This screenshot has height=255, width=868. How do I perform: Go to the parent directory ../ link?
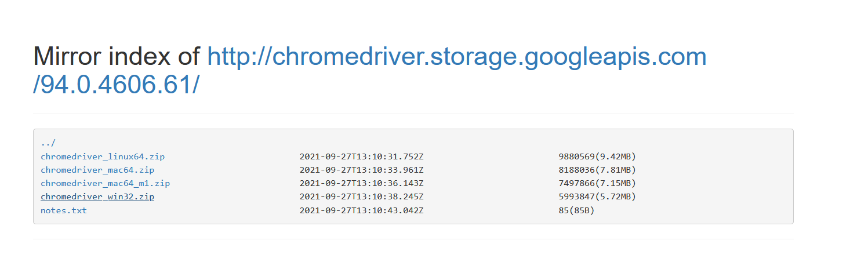coord(48,143)
